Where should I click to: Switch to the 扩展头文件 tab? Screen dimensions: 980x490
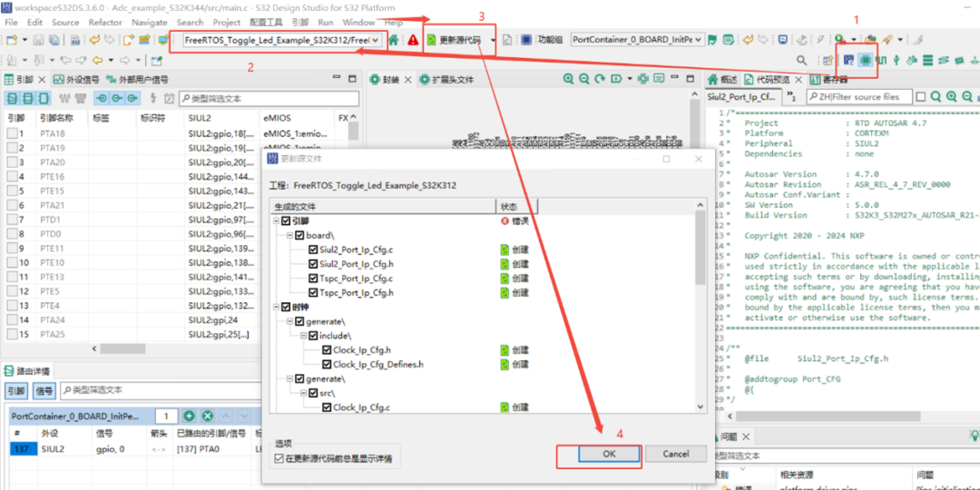click(x=446, y=79)
